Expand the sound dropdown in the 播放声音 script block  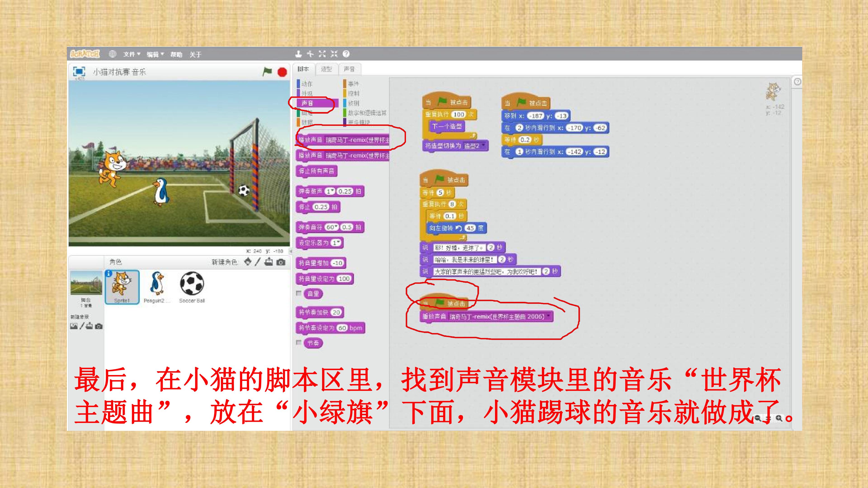pyautogui.click(x=549, y=316)
